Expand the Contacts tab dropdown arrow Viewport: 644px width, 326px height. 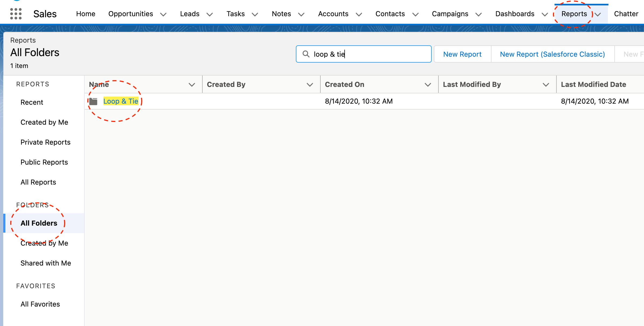point(416,14)
